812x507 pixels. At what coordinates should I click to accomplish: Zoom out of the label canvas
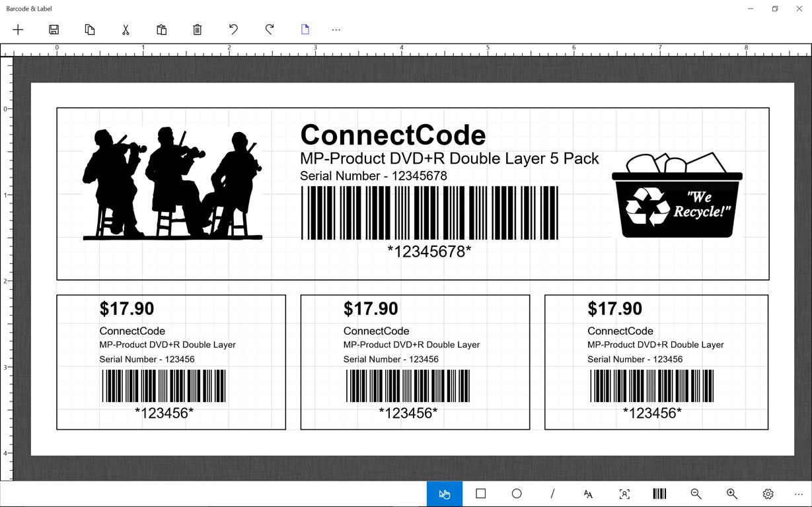696,493
